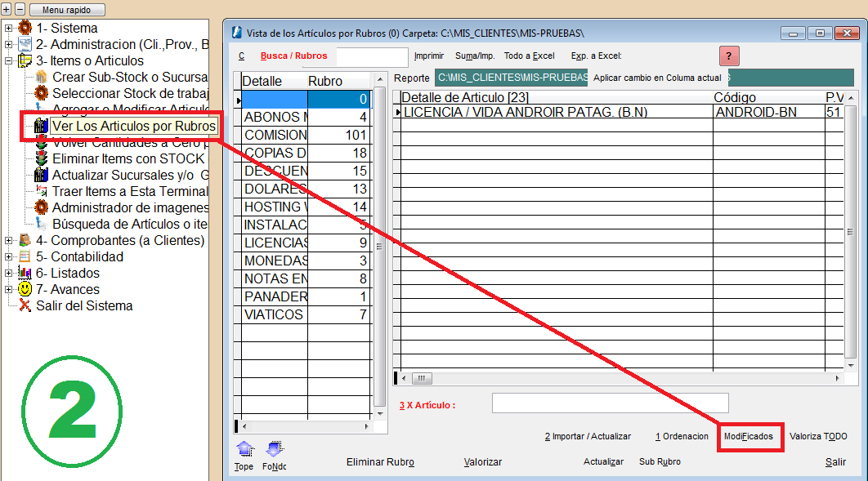Click the Actualizar Sucursales icon
This screenshot has height=481, width=868.
click(x=41, y=176)
